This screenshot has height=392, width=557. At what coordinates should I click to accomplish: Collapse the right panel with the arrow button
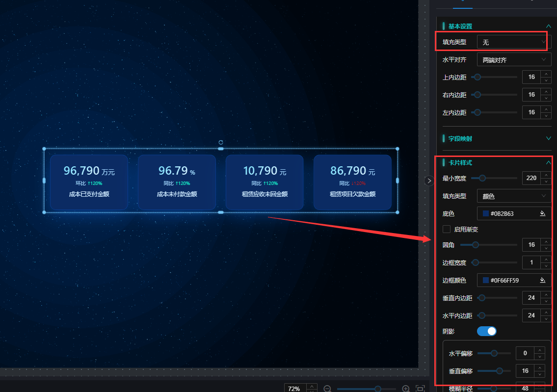(429, 181)
